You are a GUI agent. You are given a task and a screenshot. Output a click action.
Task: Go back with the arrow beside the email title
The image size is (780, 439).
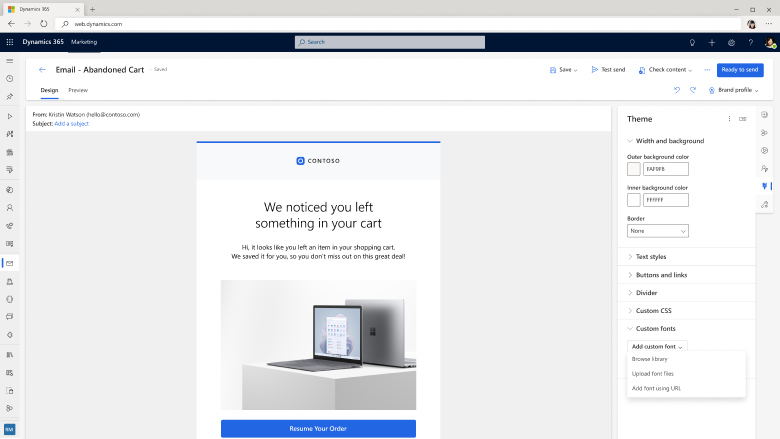tap(42, 70)
